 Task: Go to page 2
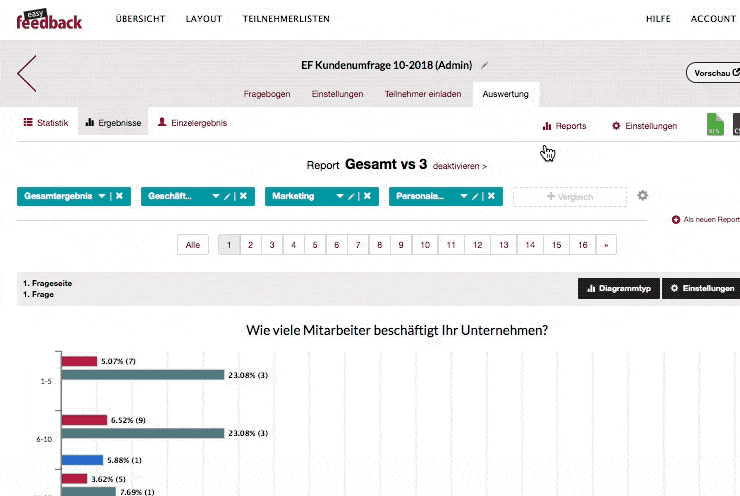click(x=251, y=245)
